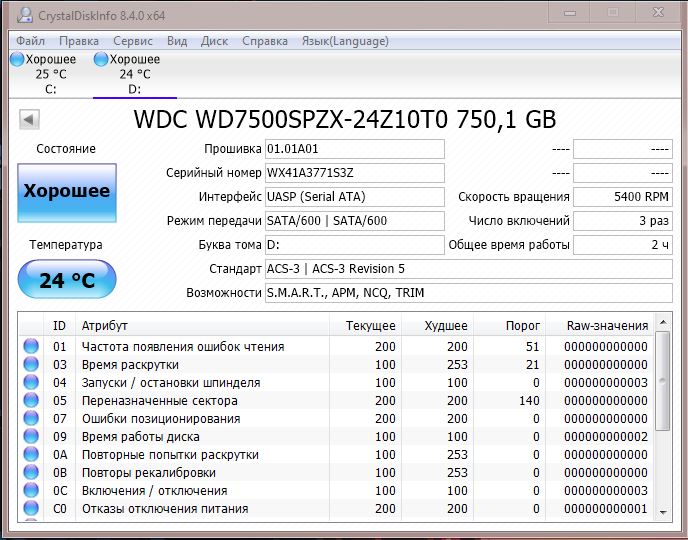Image resolution: width=688 pixels, height=540 pixels.
Task: Click status orb for attribute 01 row
Action: click(x=31, y=346)
